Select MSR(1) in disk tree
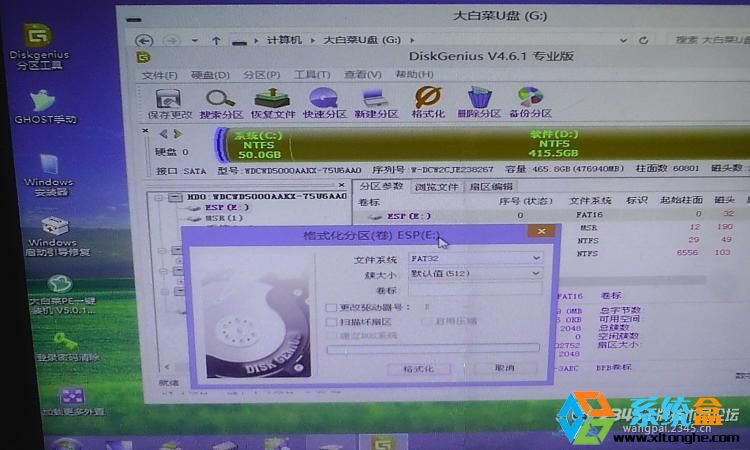Viewport: 750px width, 450px height. (x=224, y=218)
